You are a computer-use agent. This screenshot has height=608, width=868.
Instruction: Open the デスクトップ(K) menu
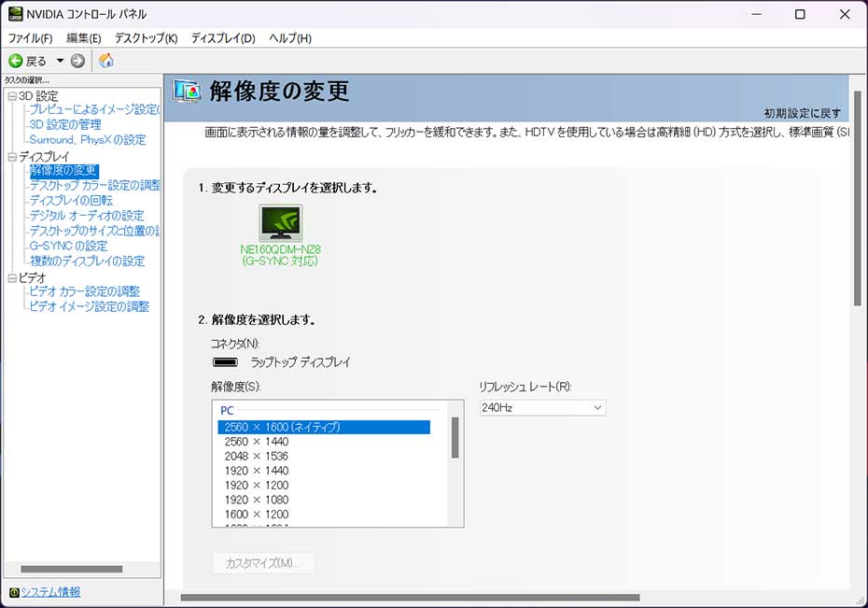coord(146,38)
